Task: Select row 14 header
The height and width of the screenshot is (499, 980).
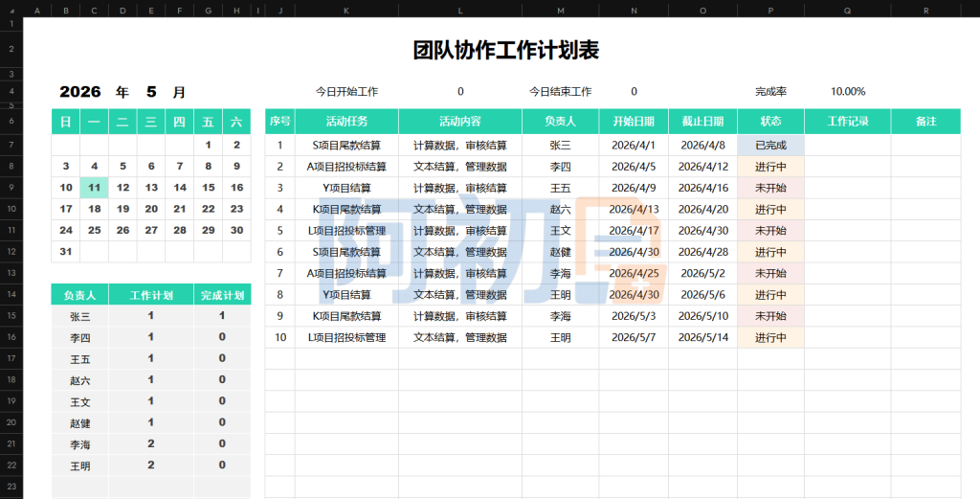Action: point(11,295)
